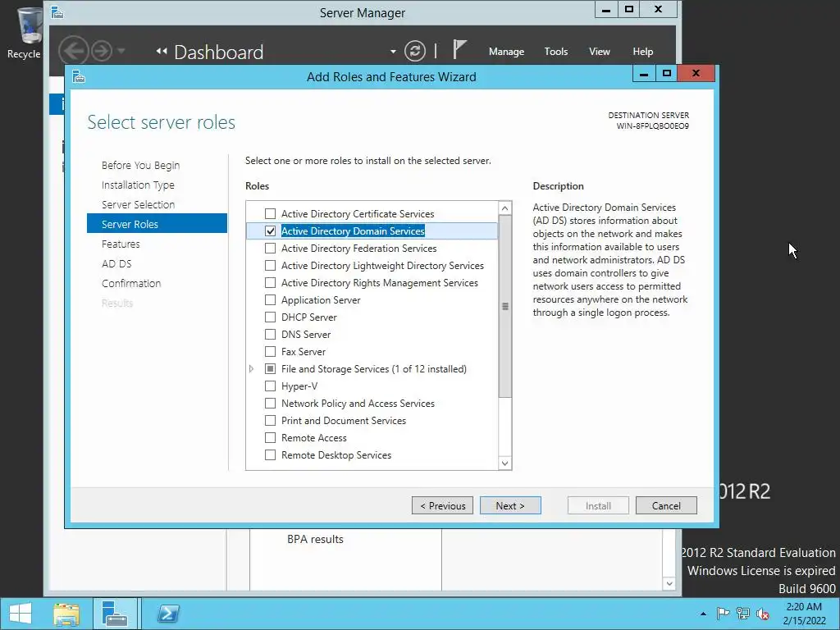Image resolution: width=840 pixels, height=630 pixels.
Task: Click BPA results in Server Manager
Action: (x=315, y=539)
